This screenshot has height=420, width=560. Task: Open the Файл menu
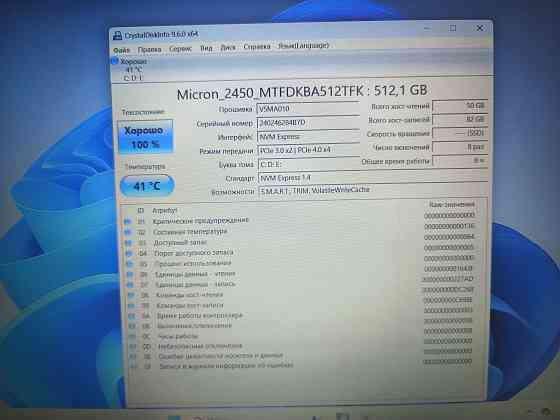coord(121,50)
